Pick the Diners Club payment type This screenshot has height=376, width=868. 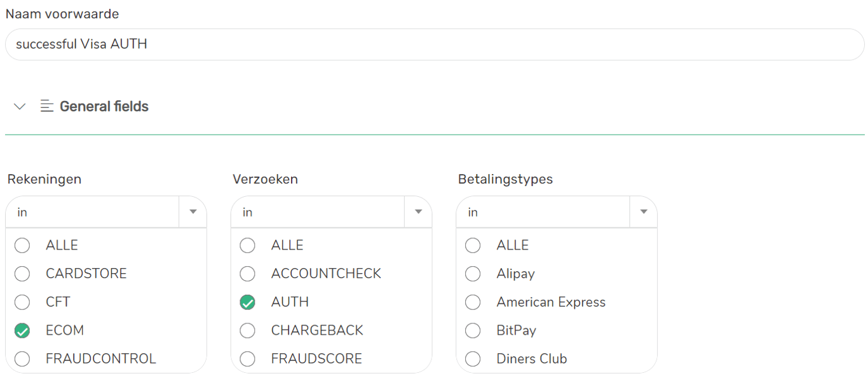click(473, 359)
